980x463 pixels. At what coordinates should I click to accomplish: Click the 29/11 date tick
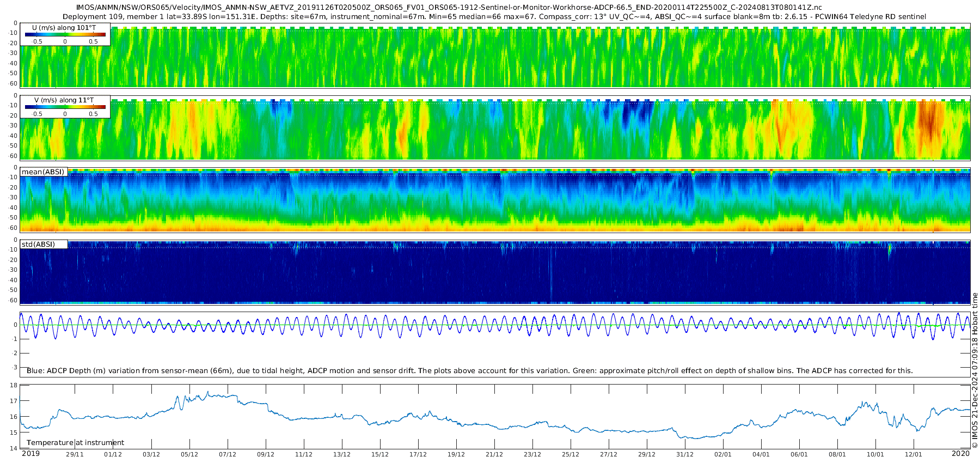pyautogui.click(x=75, y=454)
